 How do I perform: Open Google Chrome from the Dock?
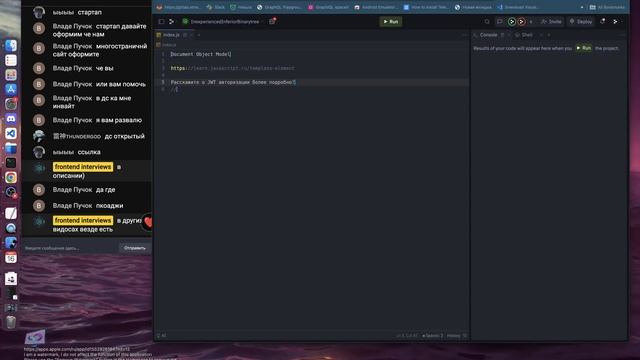pyautogui.click(x=11, y=177)
